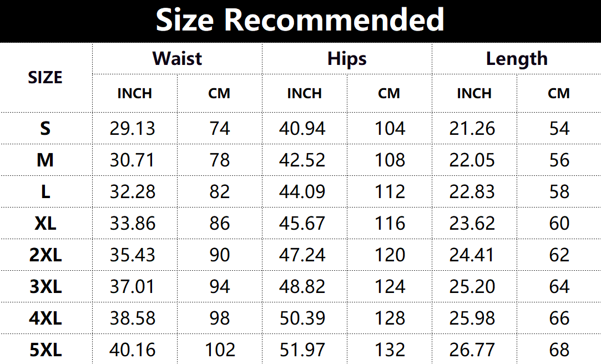
Task: Click the Size Recommended title banner
Action: [300, 20]
